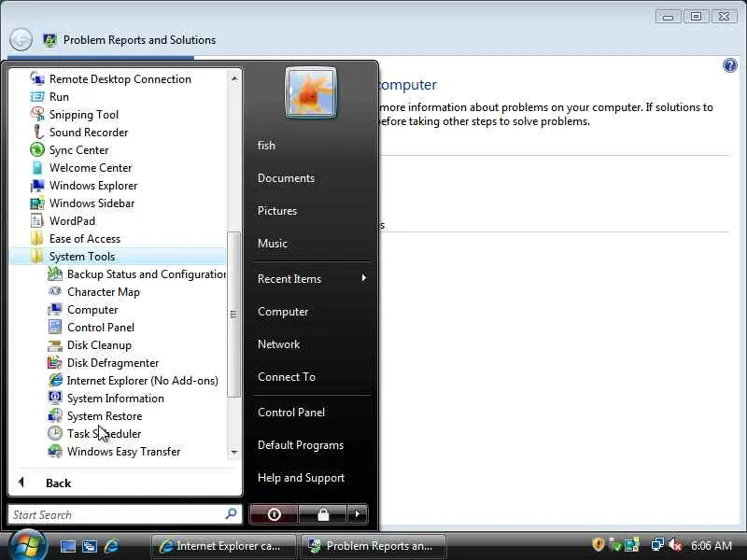Click the programs list scrollbar thumb
This screenshot has height=560, width=747.
(233, 314)
